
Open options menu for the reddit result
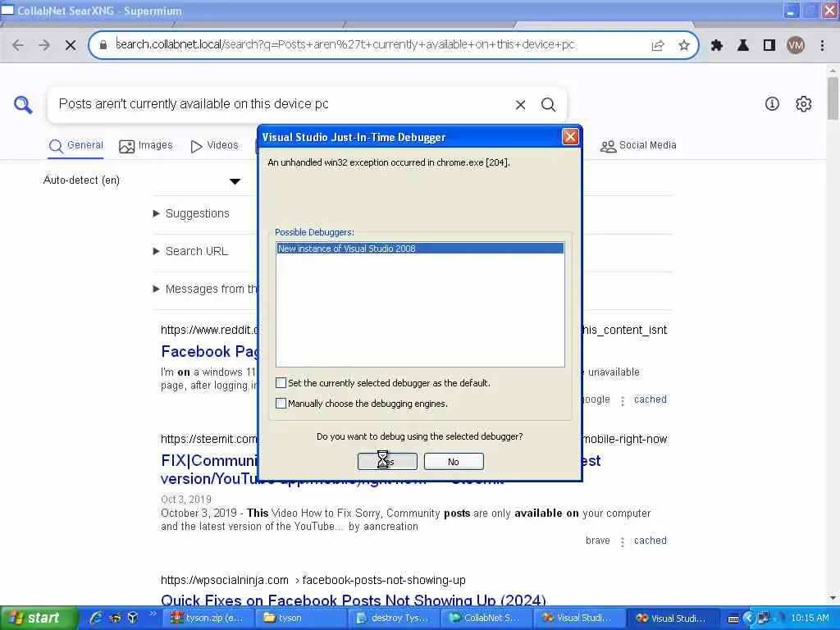pos(623,400)
